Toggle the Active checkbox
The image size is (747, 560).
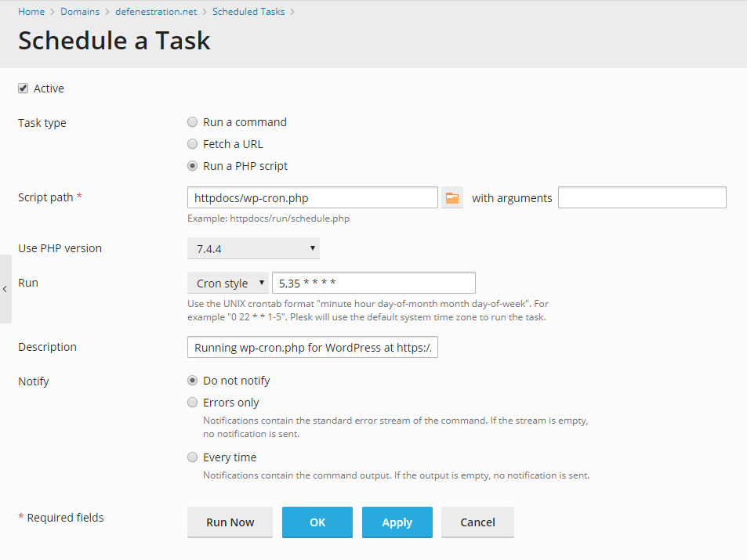(x=23, y=89)
